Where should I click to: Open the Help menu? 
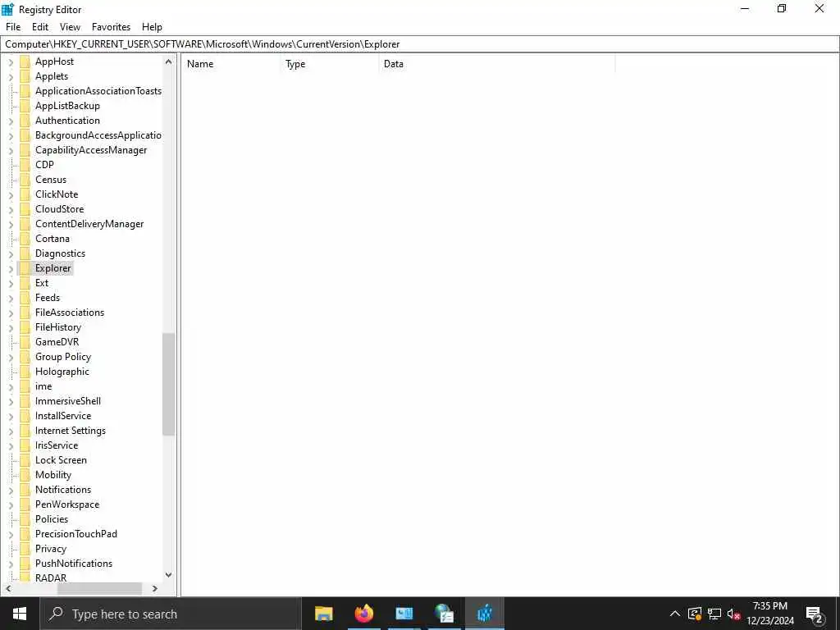[x=152, y=27]
